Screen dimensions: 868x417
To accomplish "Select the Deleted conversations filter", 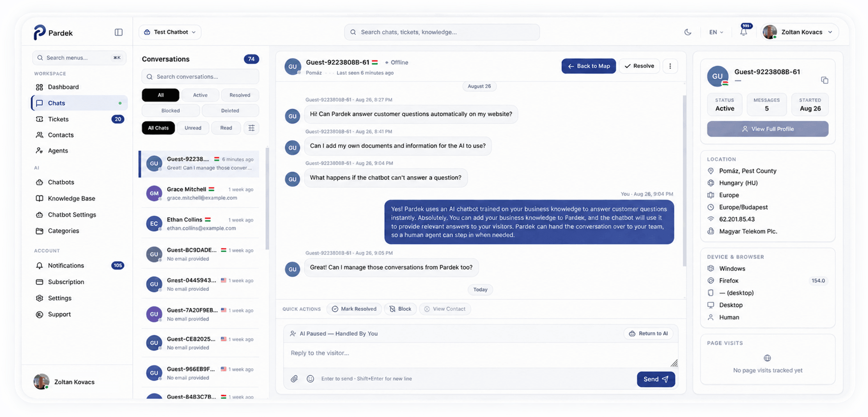I will [230, 111].
